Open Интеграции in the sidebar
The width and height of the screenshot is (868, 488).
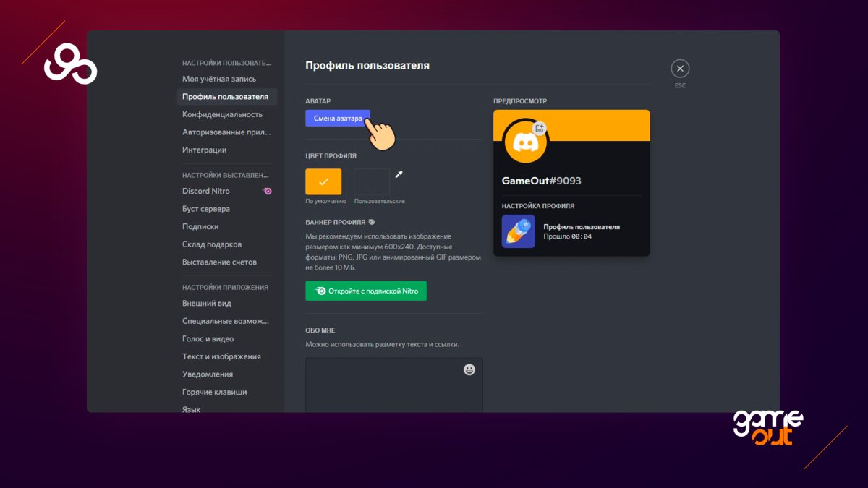click(204, 150)
